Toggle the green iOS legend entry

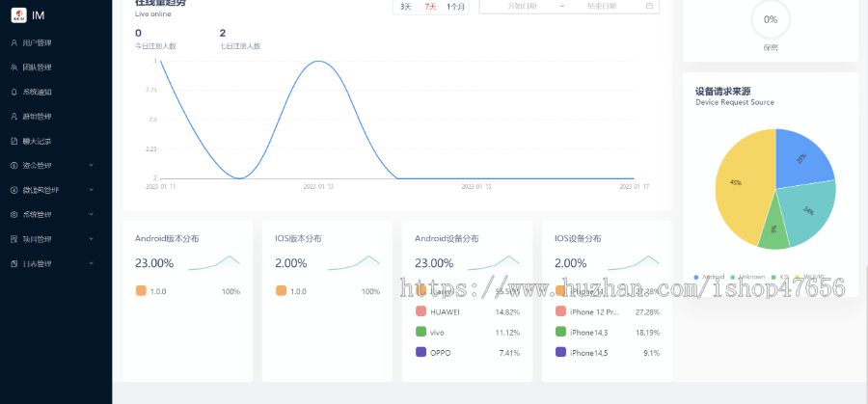(x=780, y=277)
